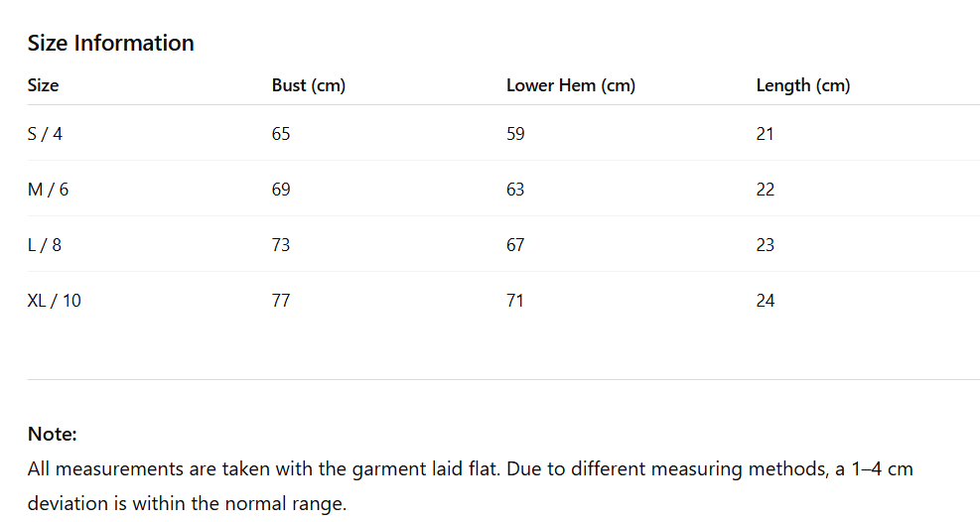Image resolution: width=980 pixels, height=522 pixels.
Task: Click the garment laid flat note text
Action: click(x=470, y=468)
